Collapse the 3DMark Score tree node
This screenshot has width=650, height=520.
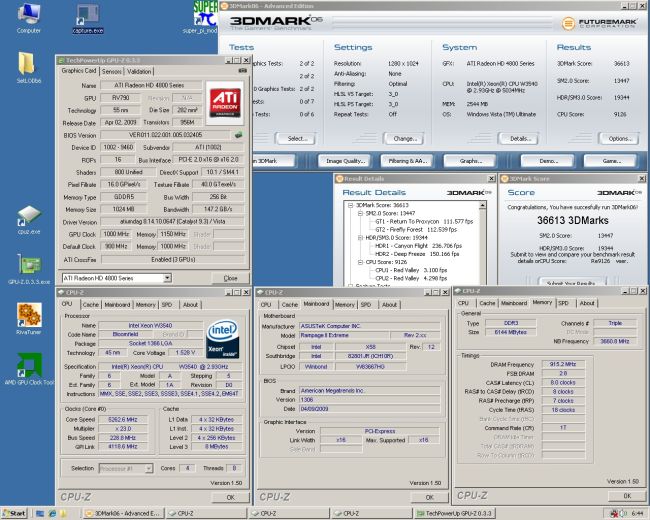tap(351, 205)
